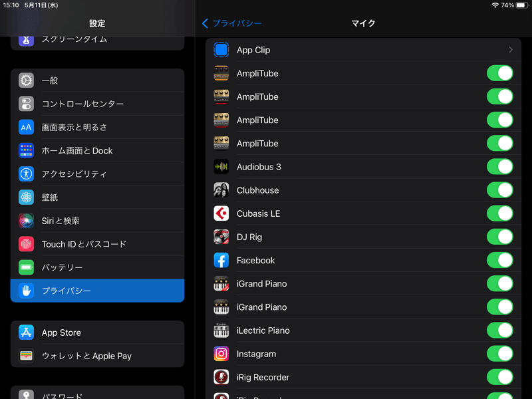Viewport: 532px width, 399px height.
Task: Tap the Instagram app icon
Action: click(221, 354)
